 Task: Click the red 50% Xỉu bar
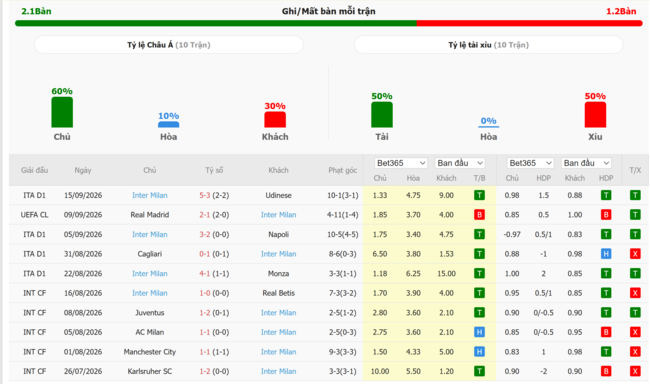click(x=595, y=115)
